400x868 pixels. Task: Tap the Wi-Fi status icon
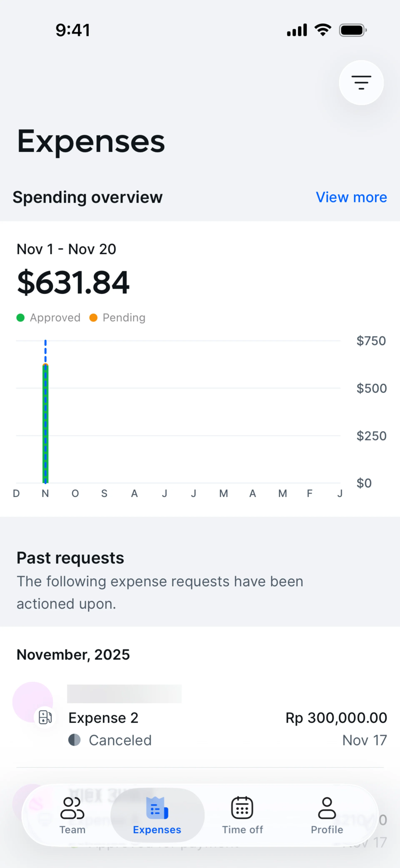[323, 30]
